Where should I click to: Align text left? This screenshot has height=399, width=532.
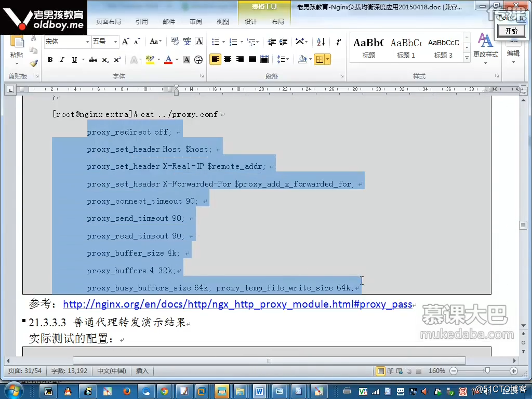tap(215, 59)
